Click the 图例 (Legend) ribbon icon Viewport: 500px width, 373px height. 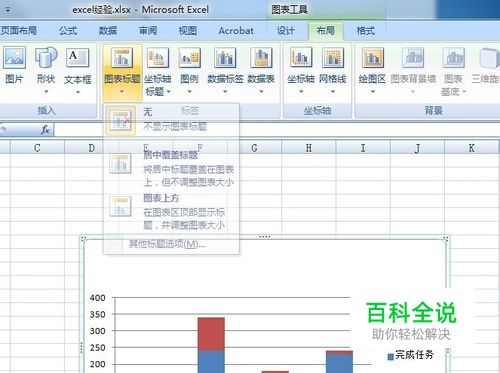(x=189, y=58)
